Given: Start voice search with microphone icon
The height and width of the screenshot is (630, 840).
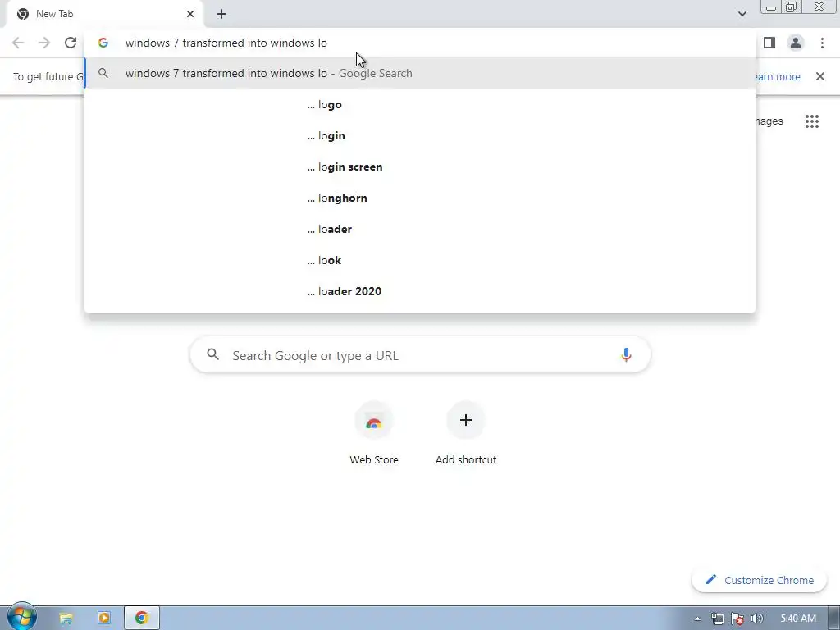Looking at the screenshot, I should pyautogui.click(x=626, y=354).
